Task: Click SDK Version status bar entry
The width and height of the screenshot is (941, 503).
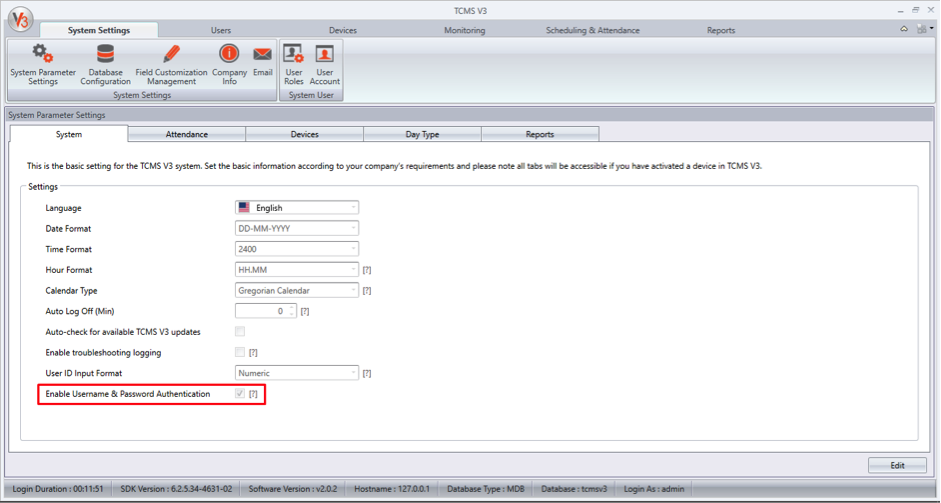Action: (x=176, y=489)
